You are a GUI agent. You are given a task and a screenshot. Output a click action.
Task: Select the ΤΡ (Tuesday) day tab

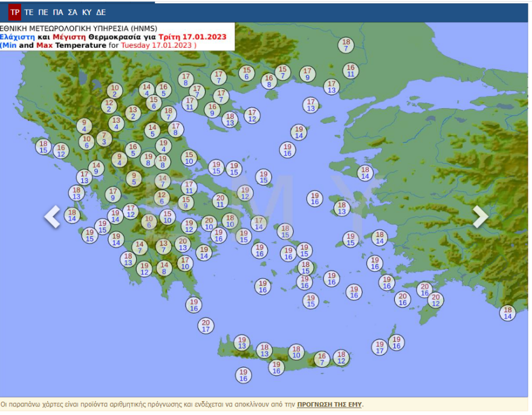15,12
